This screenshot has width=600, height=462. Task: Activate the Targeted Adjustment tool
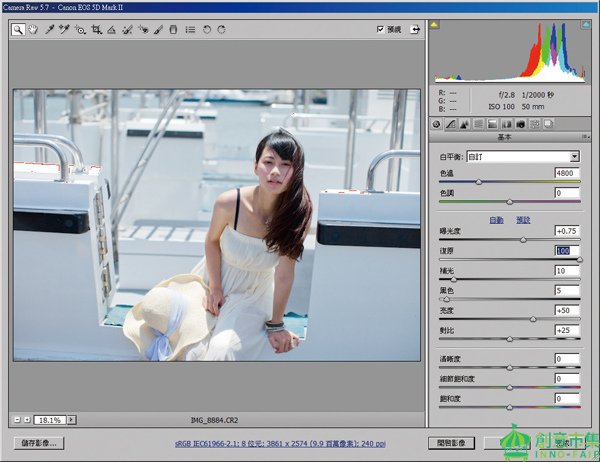80,29
